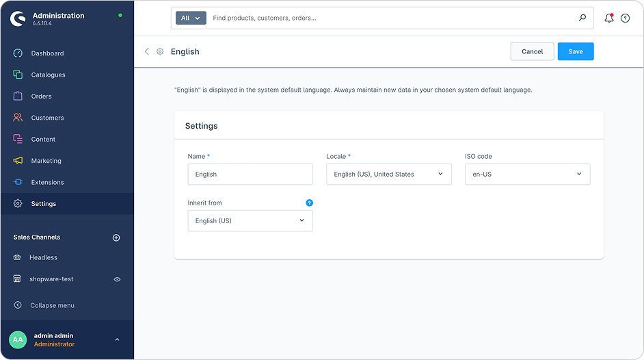Click the add sales channel plus icon
Image resolution: width=644 pixels, height=360 pixels.
[x=116, y=237]
